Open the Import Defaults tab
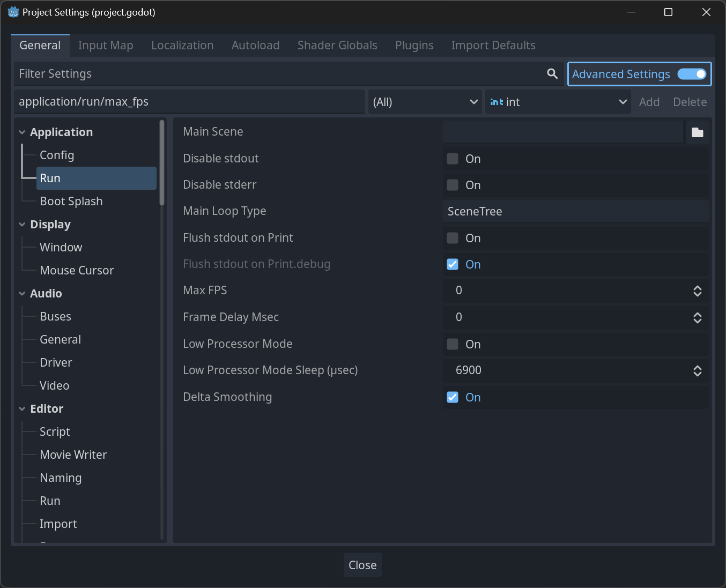The image size is (726, 588). [x=493, y=46]
